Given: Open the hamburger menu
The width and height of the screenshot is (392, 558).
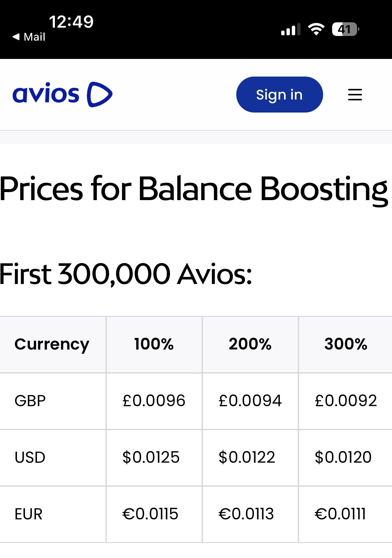Looking at the screenshot, I should [355, 95].
